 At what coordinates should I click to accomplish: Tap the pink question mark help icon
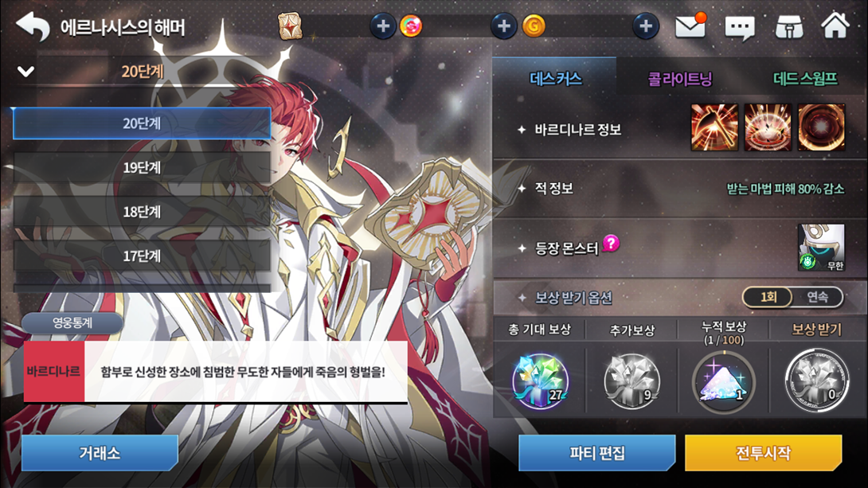pyautogui.click(x=611, y=243)
